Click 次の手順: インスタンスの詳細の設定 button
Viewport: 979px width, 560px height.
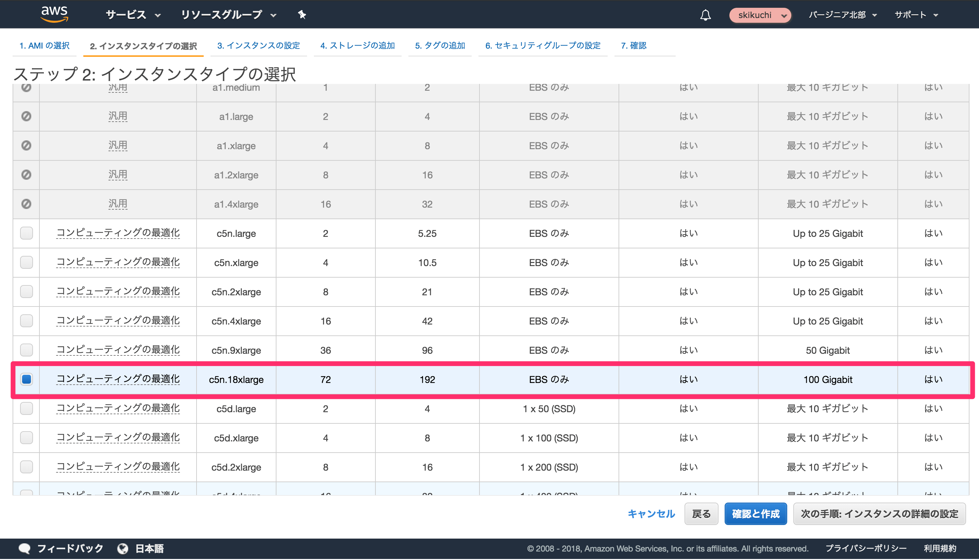pyautogui.click(x=879, y=514)
